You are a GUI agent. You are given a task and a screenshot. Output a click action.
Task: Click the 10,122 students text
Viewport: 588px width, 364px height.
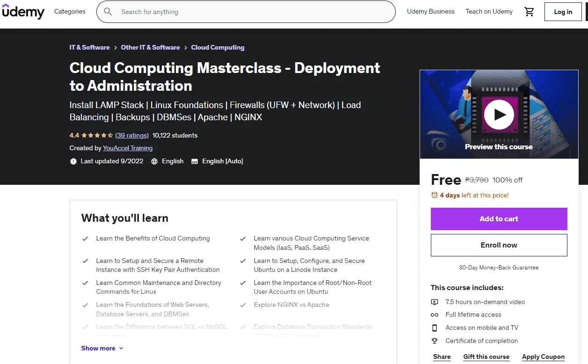pos(175,135)
